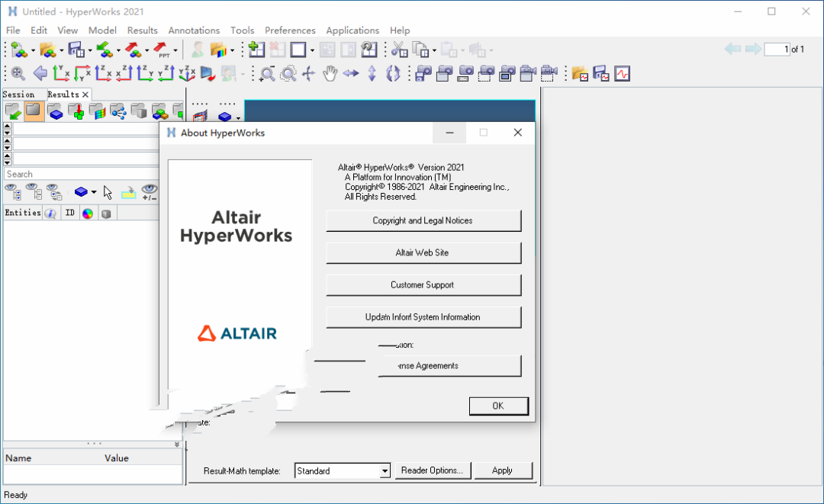824x504 pixels.
Task: Click the selector arrow cursor icon in browser
Action: pyautogui.click(x=108, y=193)
